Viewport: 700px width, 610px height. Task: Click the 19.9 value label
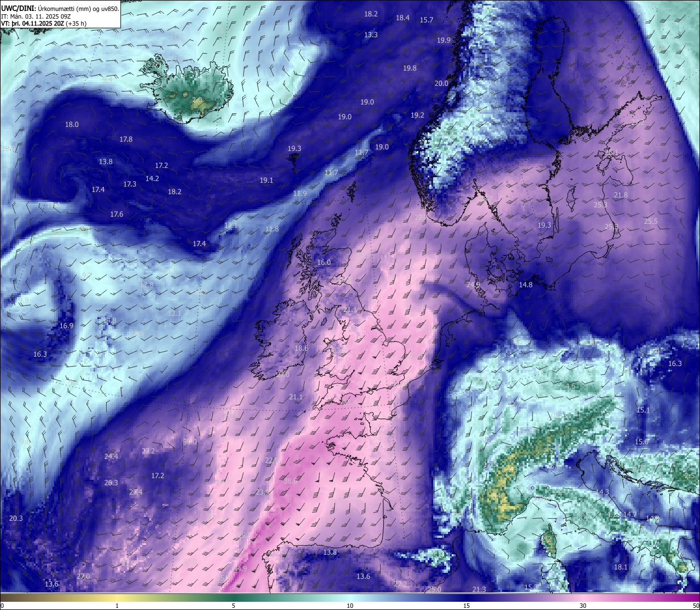[x=444, y=40]
